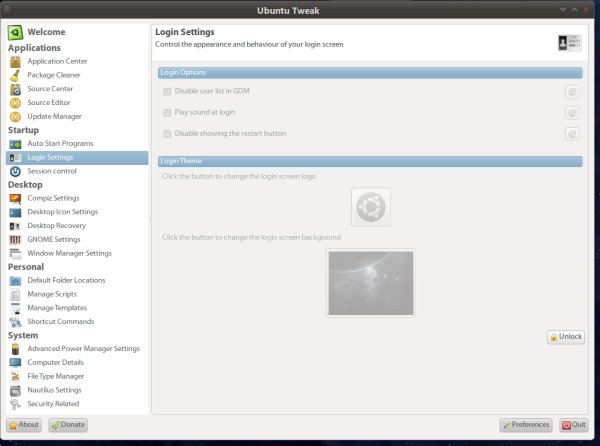
Task: Click the Source Center icon
Action: tap(15, 89)
